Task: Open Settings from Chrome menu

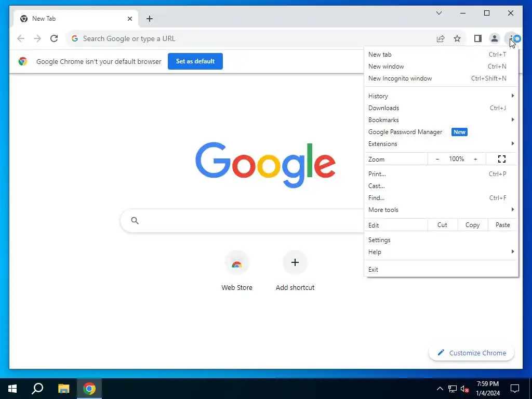Action: point(441,240)
